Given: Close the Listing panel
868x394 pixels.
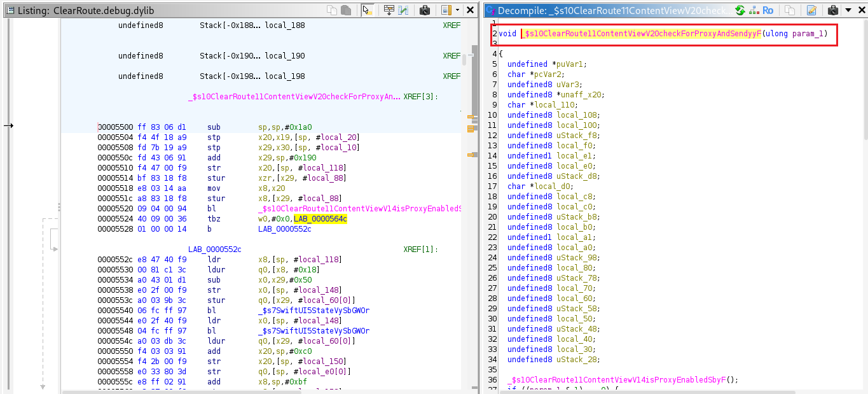Looking at the screenshot, I should 470,10.
